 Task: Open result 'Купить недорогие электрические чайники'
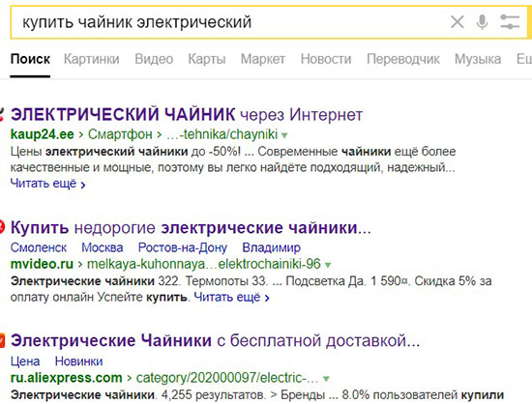(x=191, y=228)
